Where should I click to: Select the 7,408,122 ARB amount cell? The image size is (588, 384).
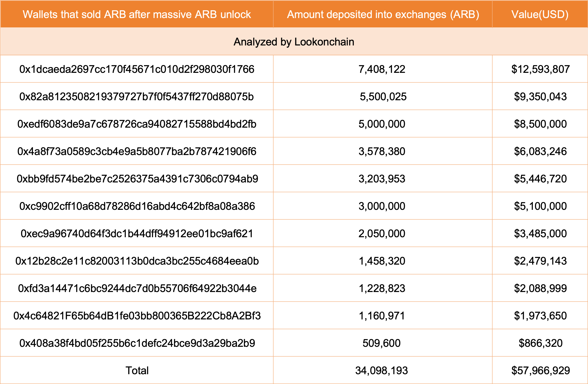tap(382, 69)
